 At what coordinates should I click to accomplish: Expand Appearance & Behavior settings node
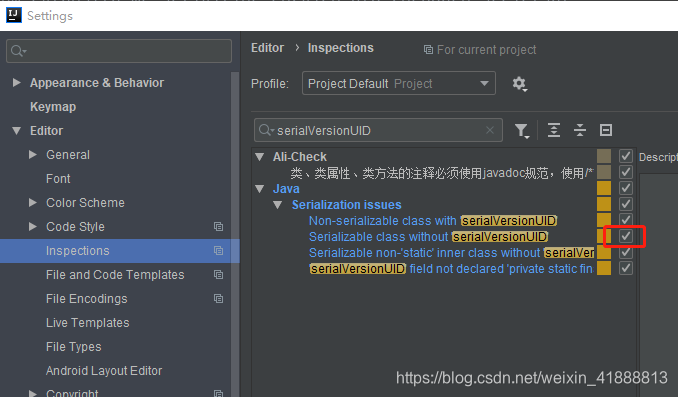16,82
